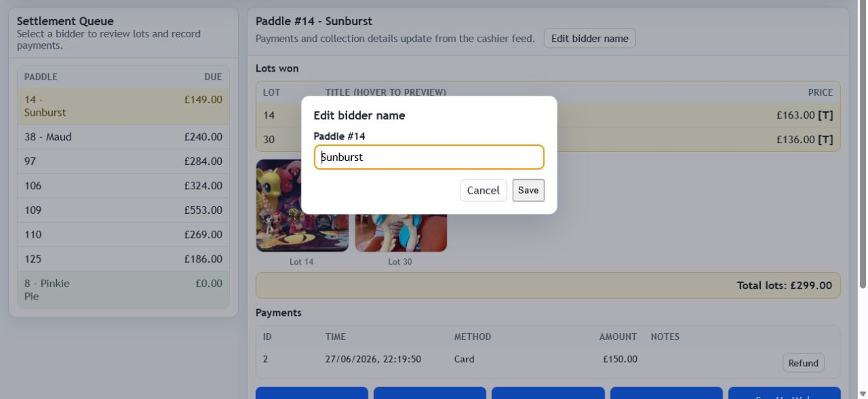Select paddle 110 in settlement queue
The width and height of the screenshot is (868, 399).
tap(123, 235)
